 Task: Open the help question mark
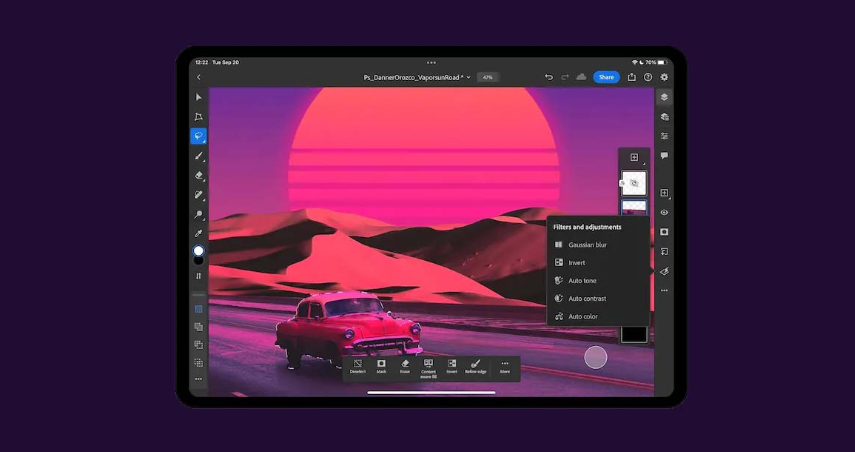pos(648,77)
